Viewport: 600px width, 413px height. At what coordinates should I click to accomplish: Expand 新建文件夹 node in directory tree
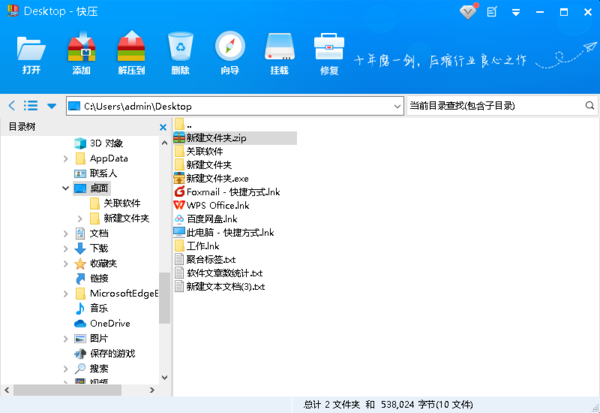tap(80, 219)
